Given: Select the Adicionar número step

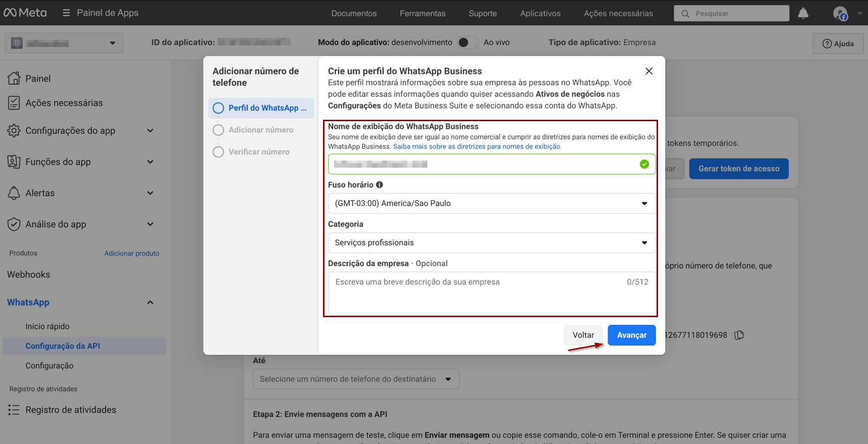Looking at the screenshot, I should (x=260, y=130).
